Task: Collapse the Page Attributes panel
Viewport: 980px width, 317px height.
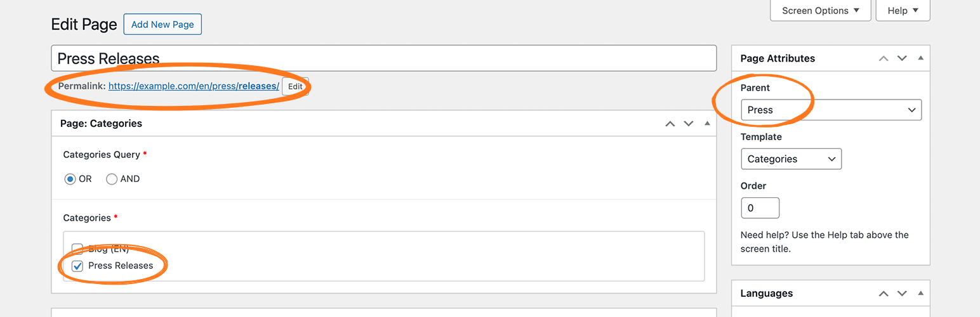Action: coord(920,58)
